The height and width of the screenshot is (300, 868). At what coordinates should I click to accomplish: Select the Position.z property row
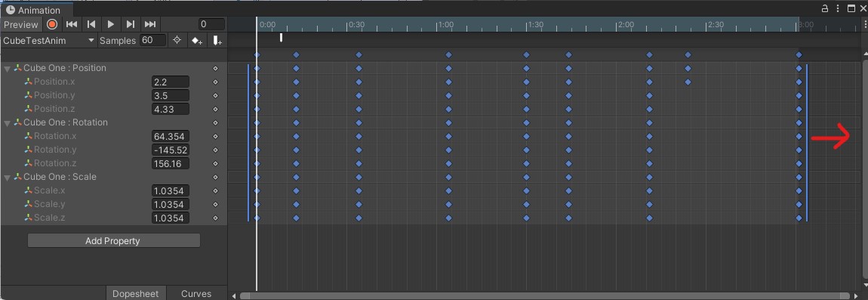point(113,109)
